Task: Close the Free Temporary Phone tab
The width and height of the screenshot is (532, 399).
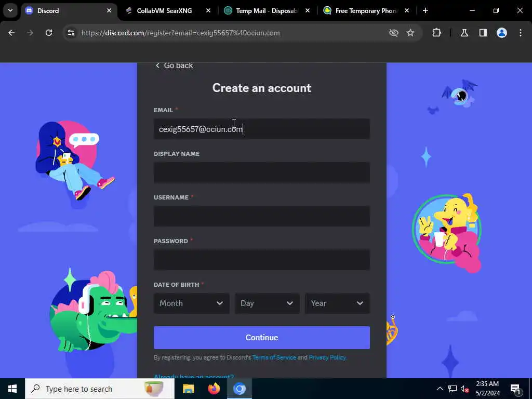Action: [x=407, y=10]
